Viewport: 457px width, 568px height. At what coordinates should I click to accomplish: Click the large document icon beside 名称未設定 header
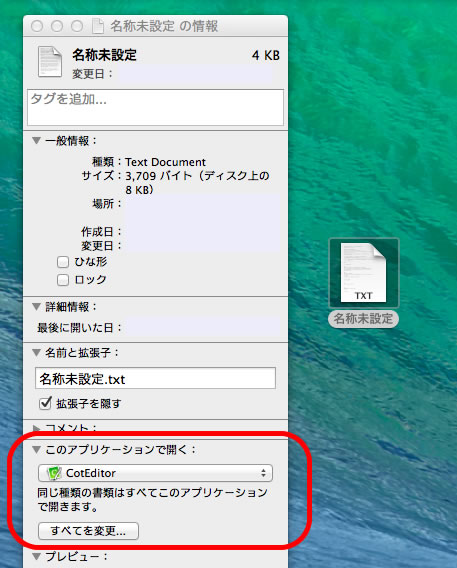(x=50, y=62)
